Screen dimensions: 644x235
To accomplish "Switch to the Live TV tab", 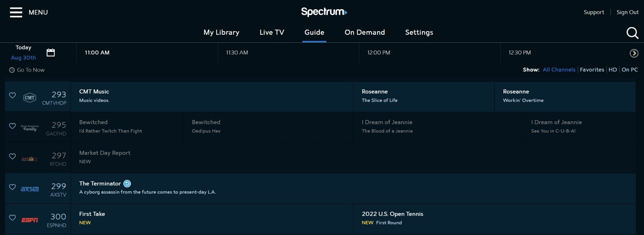I will click(272, 32).
